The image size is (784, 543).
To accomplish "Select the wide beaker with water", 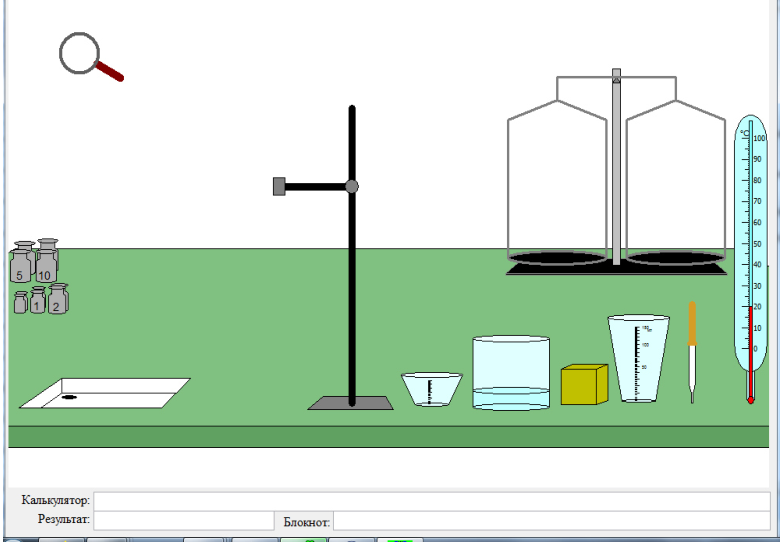I will point(511,373).
